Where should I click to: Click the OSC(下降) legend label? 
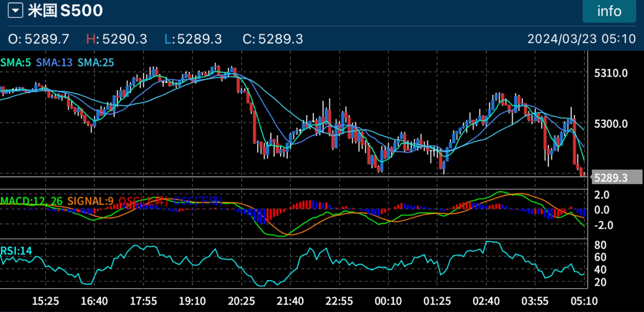pyautogui.click(x=198, y=201)
